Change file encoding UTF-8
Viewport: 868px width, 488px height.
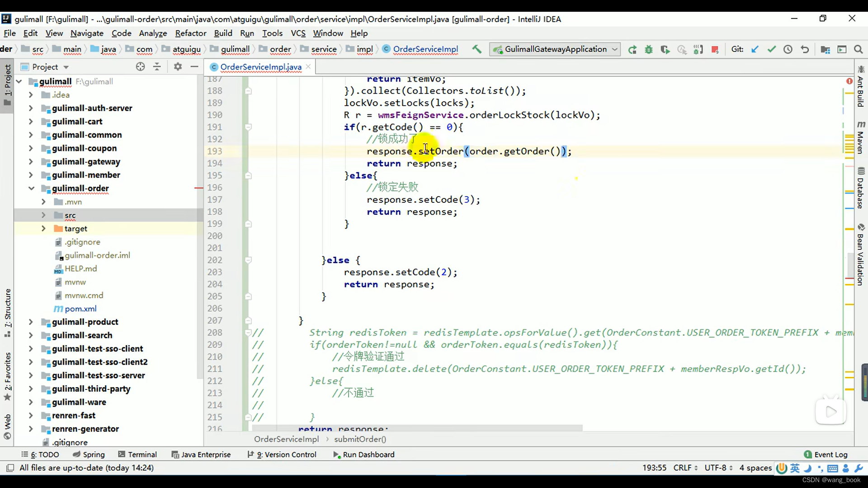click(719, 468)
